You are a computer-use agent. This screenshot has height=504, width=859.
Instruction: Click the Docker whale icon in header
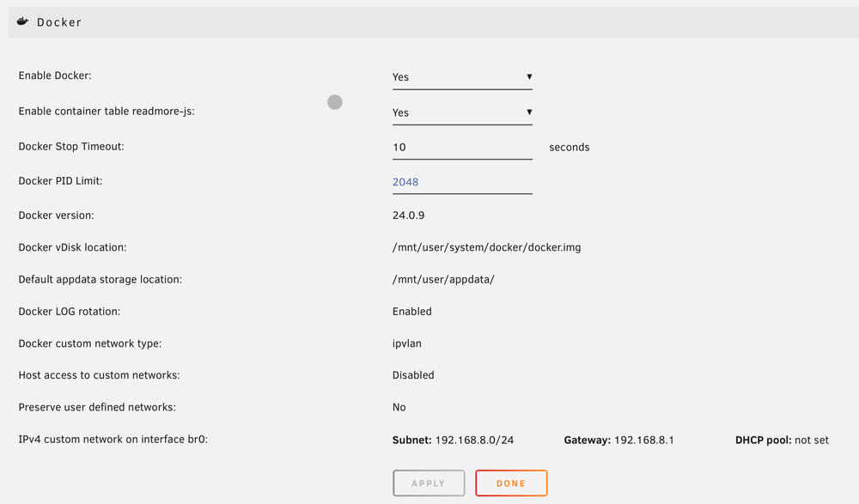click(x=22, y=21)
